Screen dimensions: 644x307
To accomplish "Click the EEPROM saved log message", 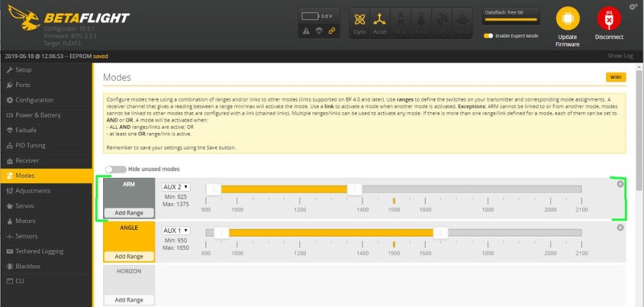I will click(x=56, y=56).
